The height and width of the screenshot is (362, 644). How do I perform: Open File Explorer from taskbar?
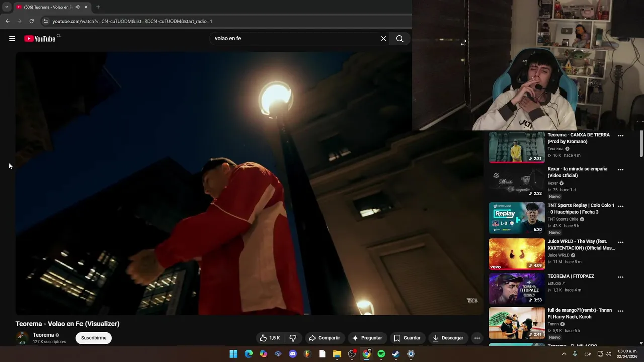pos(337,354)
